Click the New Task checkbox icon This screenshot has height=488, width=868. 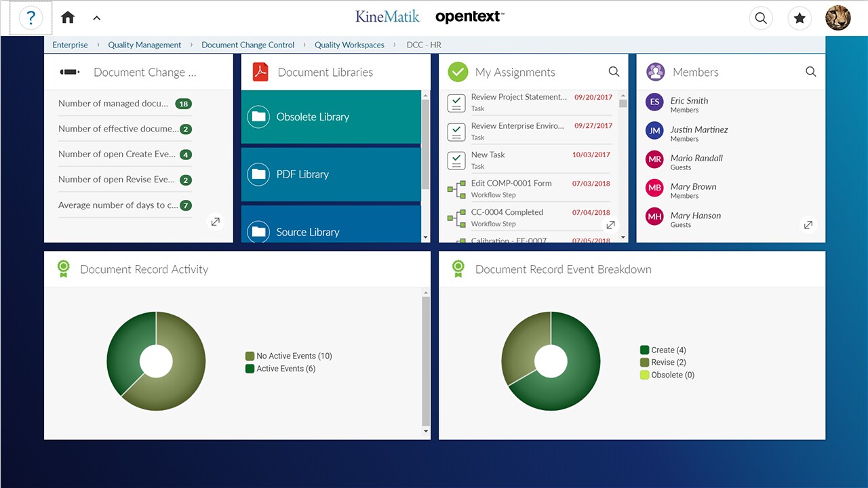(x=456, y=161)
